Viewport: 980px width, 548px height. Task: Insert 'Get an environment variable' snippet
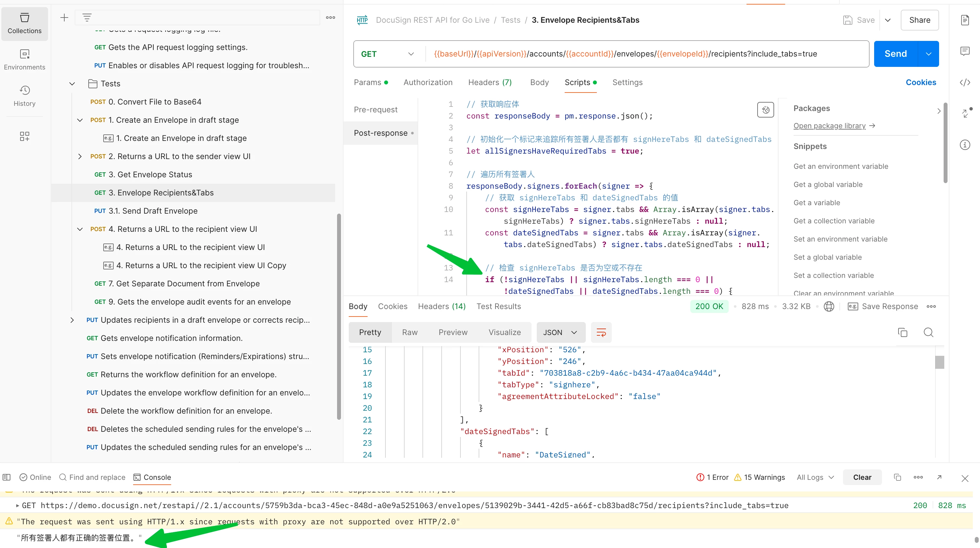point(840,167)
